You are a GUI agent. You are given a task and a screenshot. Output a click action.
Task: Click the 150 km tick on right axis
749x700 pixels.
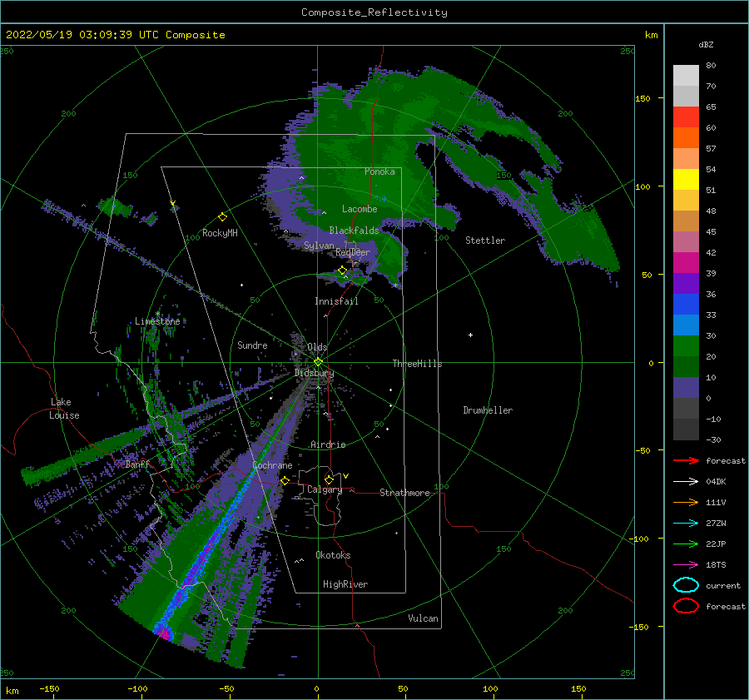pyautogui.click(x=643, y=98)
